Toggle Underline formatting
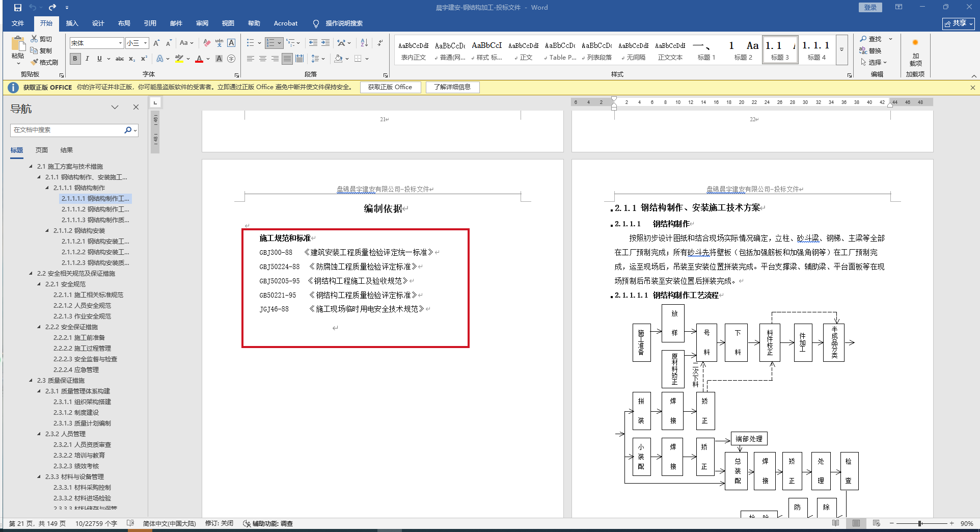This screenshot has height=532, width=980. click(99, 59)
